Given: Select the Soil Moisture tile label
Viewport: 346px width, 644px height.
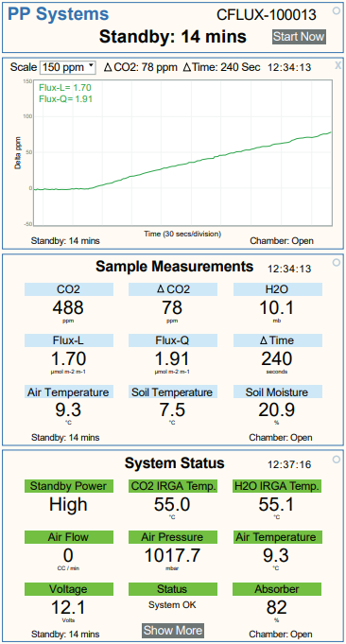Looking at the screenshot, I should 278,392.
